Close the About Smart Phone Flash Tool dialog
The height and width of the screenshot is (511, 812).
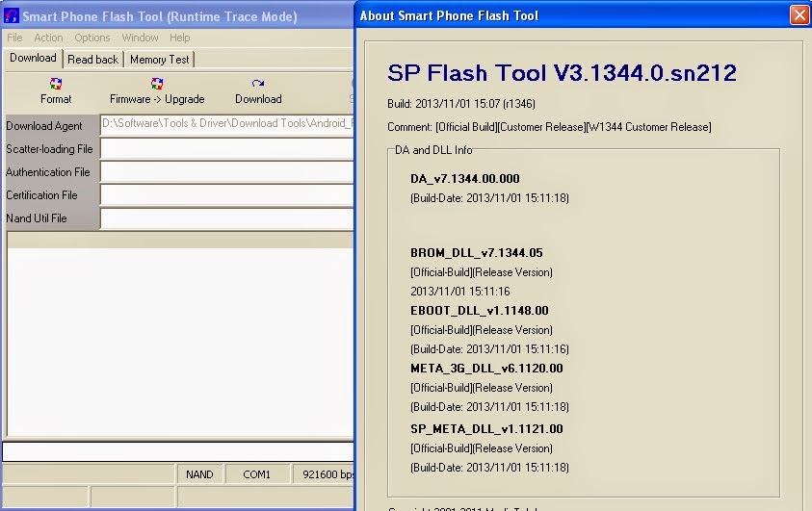(x=799, y=15)
